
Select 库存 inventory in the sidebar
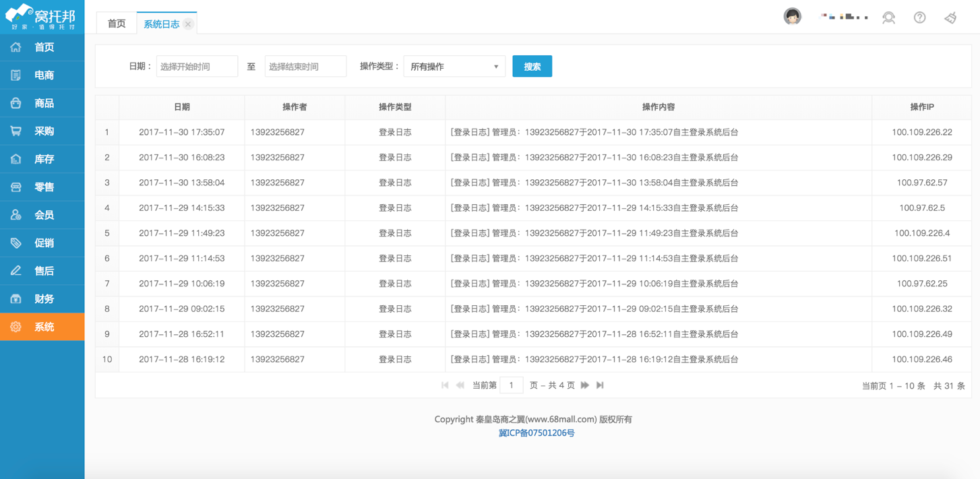(x=42, y=159)
